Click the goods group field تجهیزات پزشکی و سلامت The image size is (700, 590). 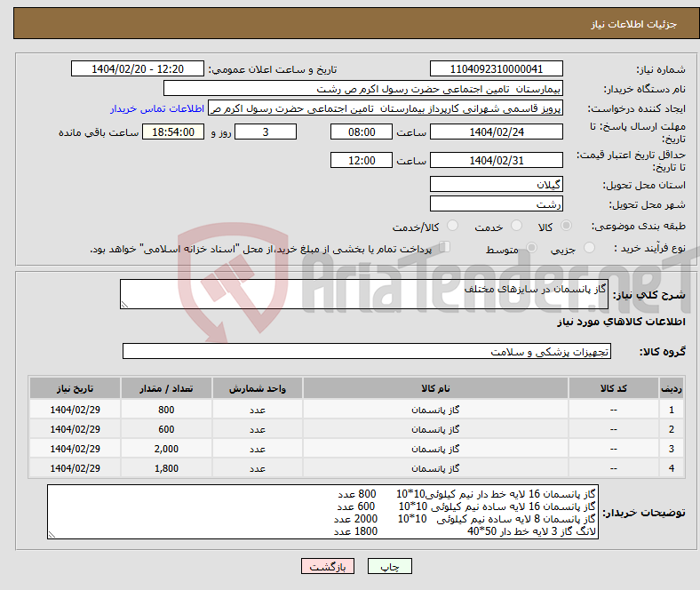point(367,351)
